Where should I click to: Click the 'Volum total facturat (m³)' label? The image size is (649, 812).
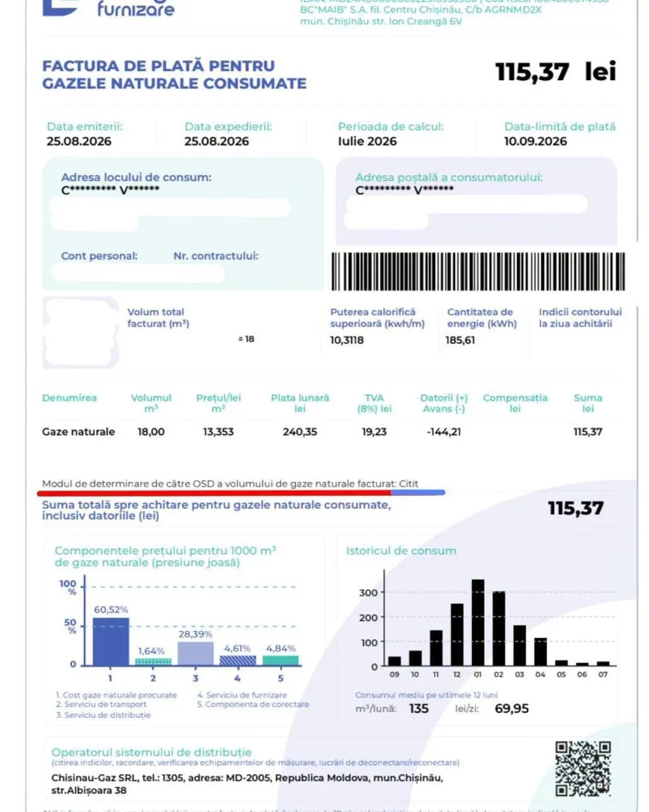(x=158, y=318)
